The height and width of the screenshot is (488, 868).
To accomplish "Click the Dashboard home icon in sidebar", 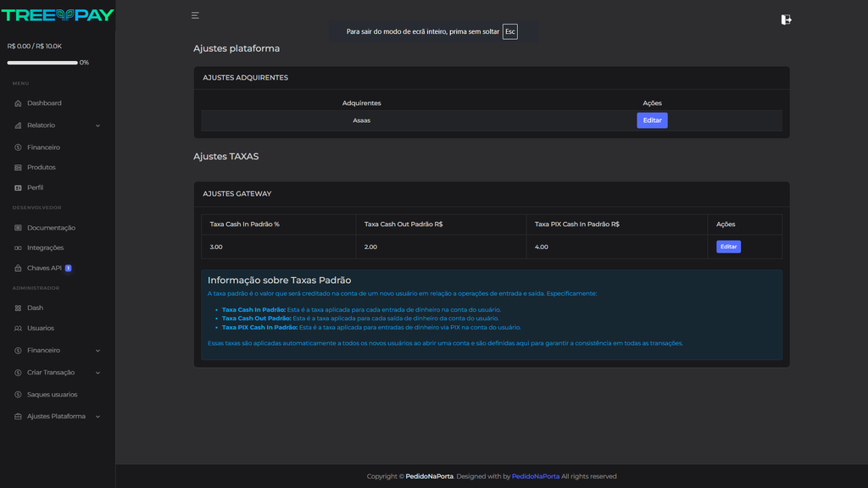I will click(x=19, y=103).
